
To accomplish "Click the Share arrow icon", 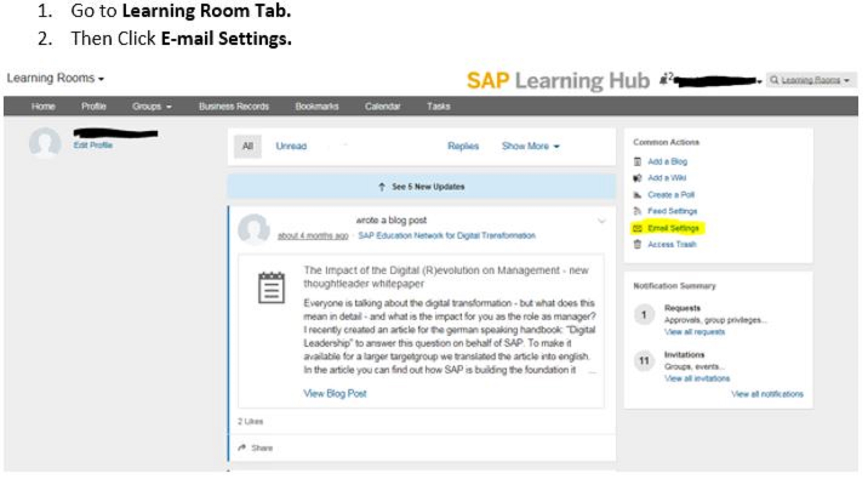I will pos(241,448).
